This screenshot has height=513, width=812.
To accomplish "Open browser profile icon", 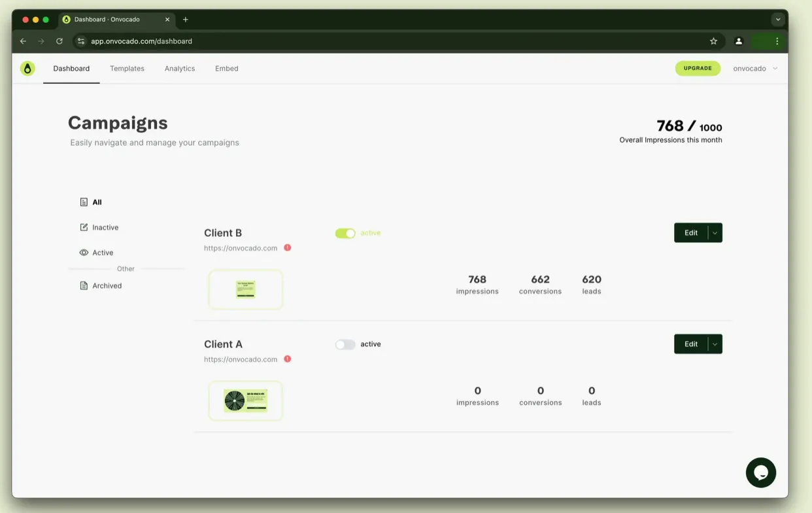I will (739, 41).
